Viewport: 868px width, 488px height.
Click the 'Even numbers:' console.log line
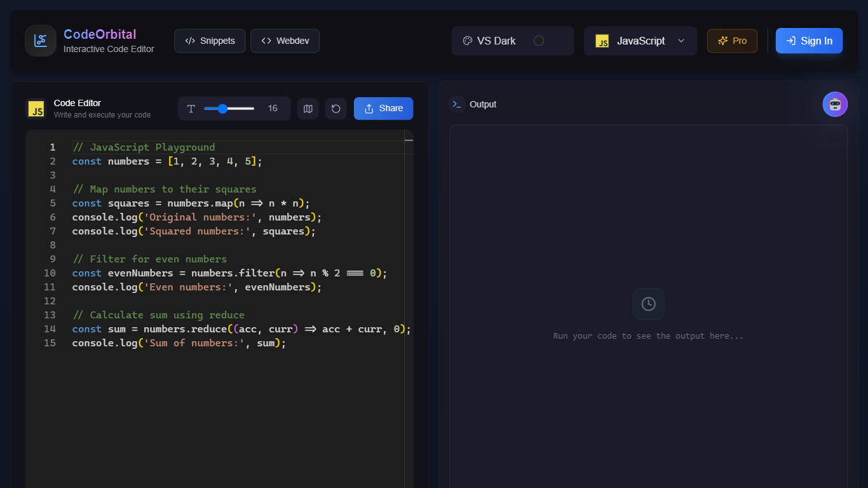197,287
